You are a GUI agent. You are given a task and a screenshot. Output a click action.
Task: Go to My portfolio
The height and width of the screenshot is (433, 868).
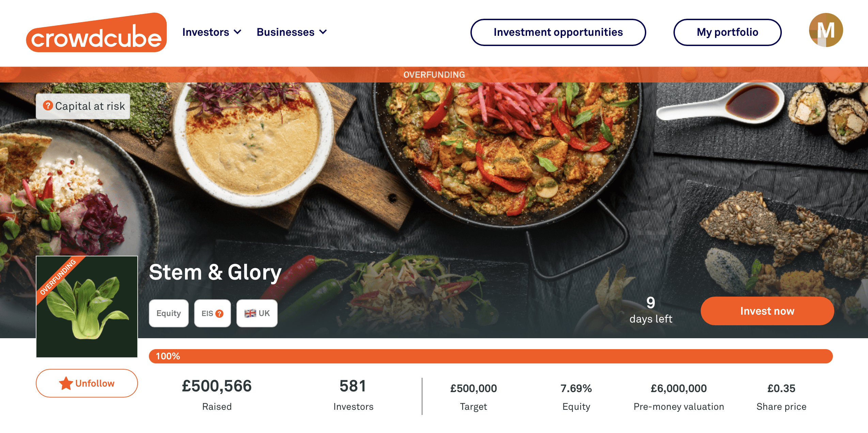[x=727, y=32]
